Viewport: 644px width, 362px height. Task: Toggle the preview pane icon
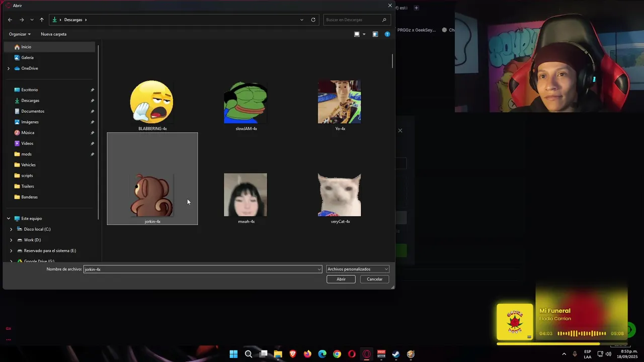(x=375, y=34)
